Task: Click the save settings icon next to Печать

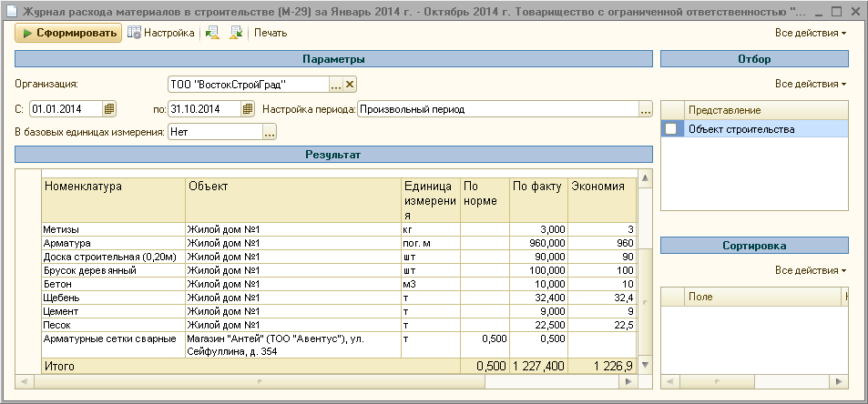Action: click(x=237, y=33)
